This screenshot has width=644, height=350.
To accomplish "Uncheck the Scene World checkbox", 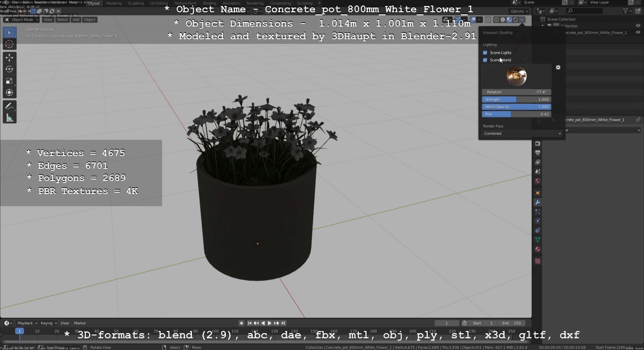I will click(485, 60).
